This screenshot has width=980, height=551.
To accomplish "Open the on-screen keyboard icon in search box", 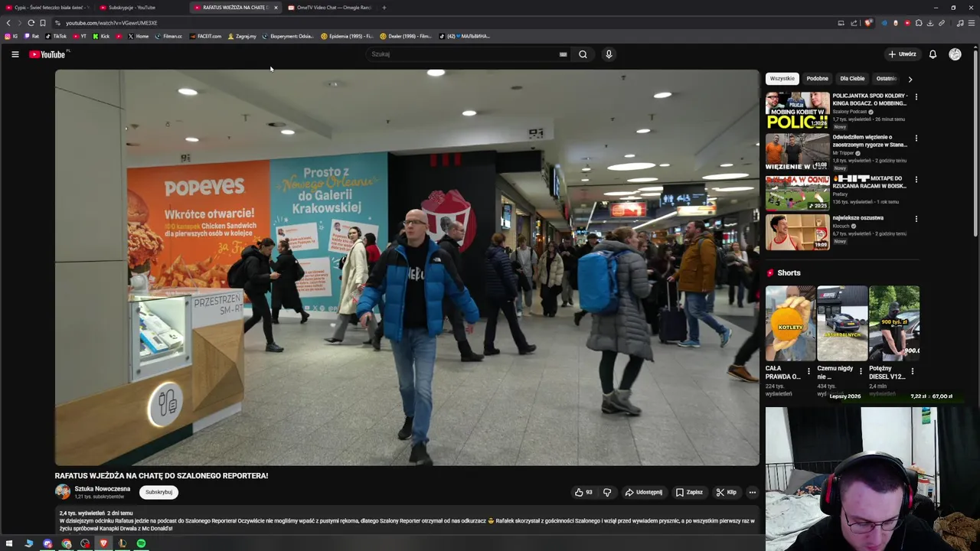I will pos(563,54).
